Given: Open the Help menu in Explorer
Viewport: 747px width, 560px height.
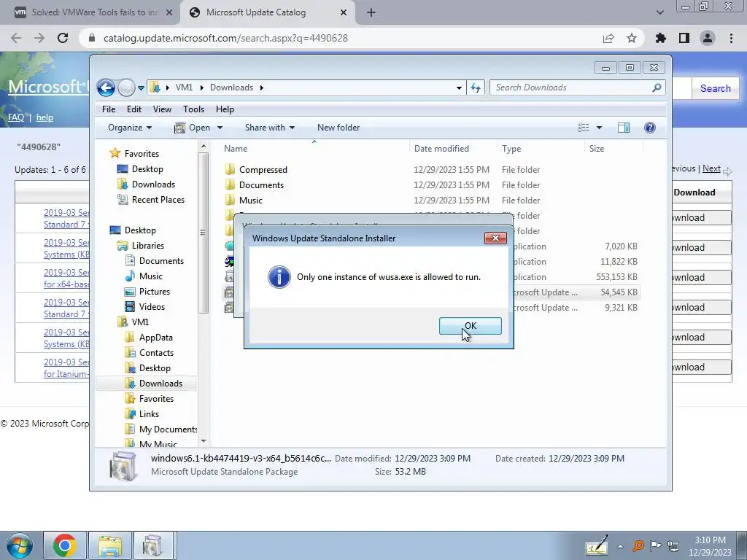Looking at the screenshot, I should 225,109.
